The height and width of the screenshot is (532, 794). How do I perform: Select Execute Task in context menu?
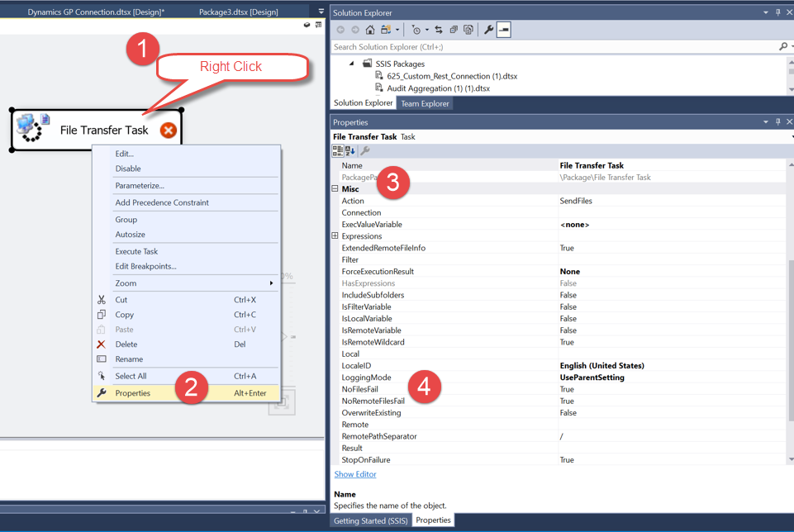pos(136,251)
